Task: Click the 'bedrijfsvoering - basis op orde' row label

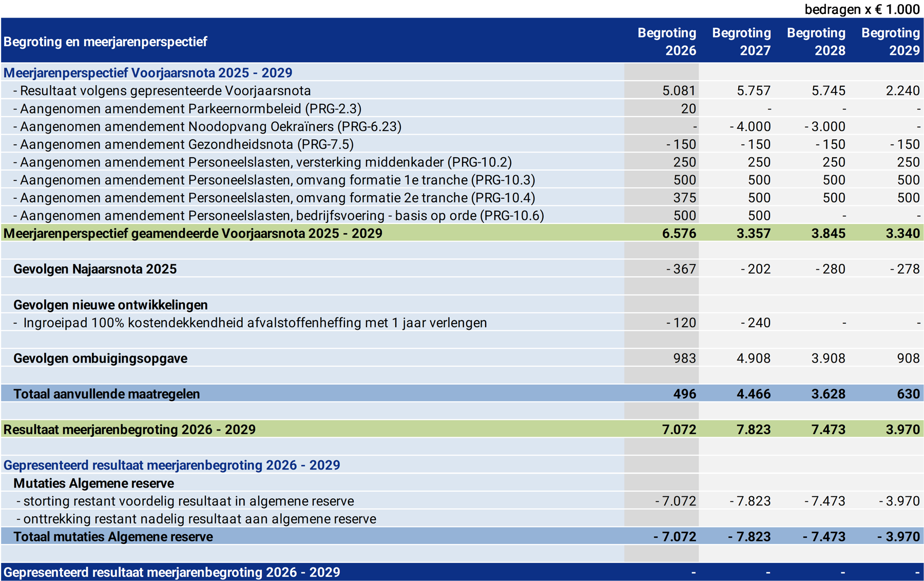Action: (279, 216)
